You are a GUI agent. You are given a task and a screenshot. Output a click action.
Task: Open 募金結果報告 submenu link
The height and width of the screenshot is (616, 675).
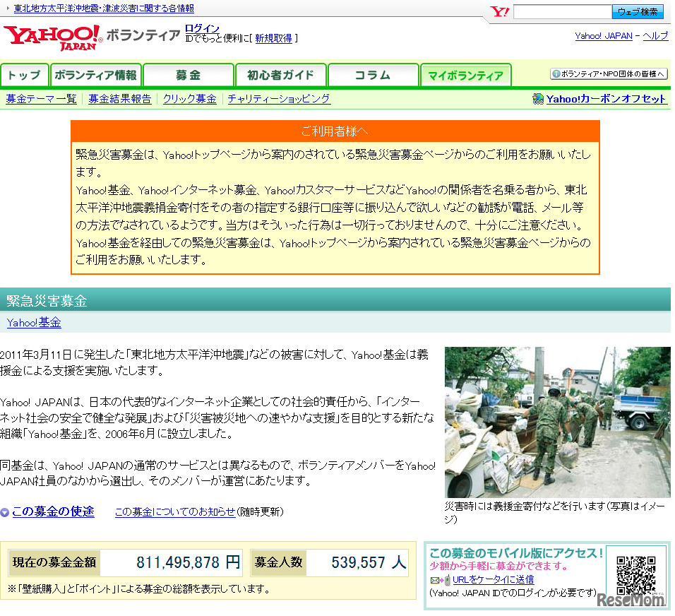tap(119, 99)
